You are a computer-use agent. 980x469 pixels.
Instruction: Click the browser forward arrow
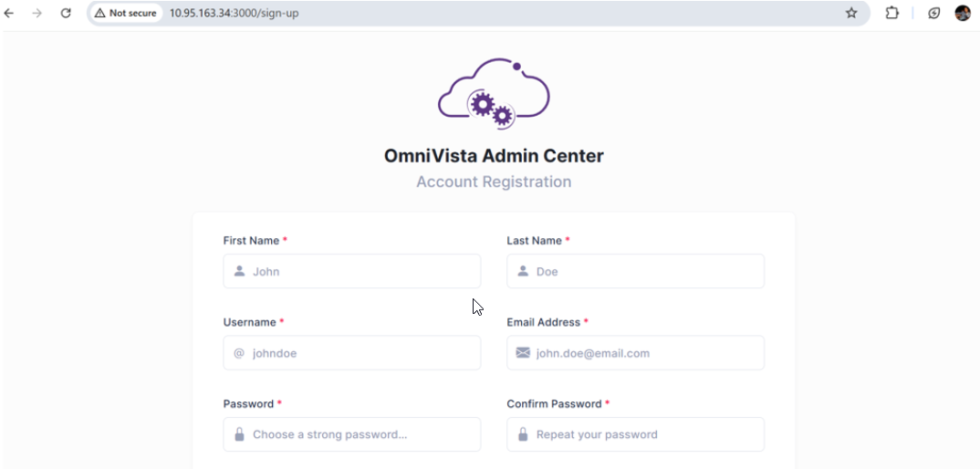(x=37, y=13)
